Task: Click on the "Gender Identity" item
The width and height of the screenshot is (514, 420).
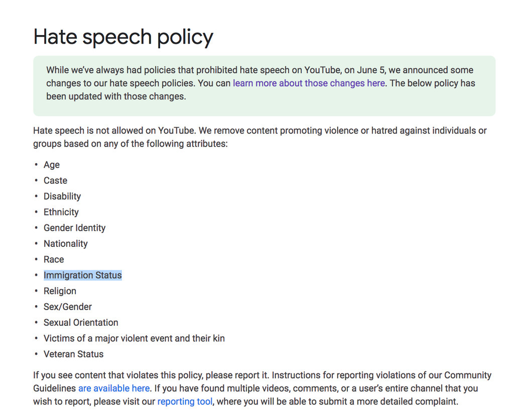Action: pos(74,228)
